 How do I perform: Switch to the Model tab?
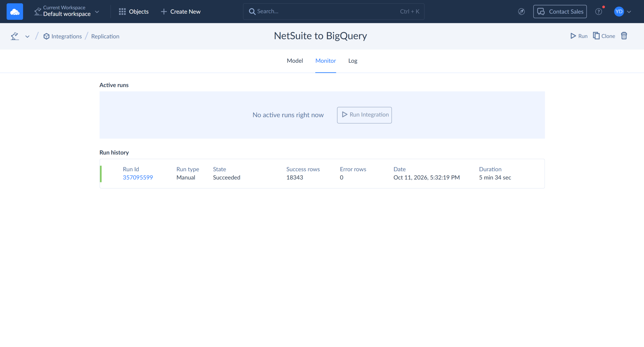coord(295,61)
